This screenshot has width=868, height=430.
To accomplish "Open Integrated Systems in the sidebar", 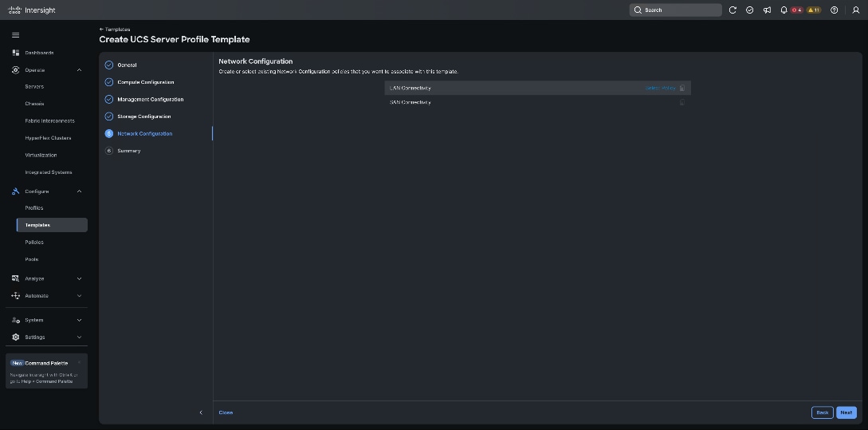I will click(49, 172).
